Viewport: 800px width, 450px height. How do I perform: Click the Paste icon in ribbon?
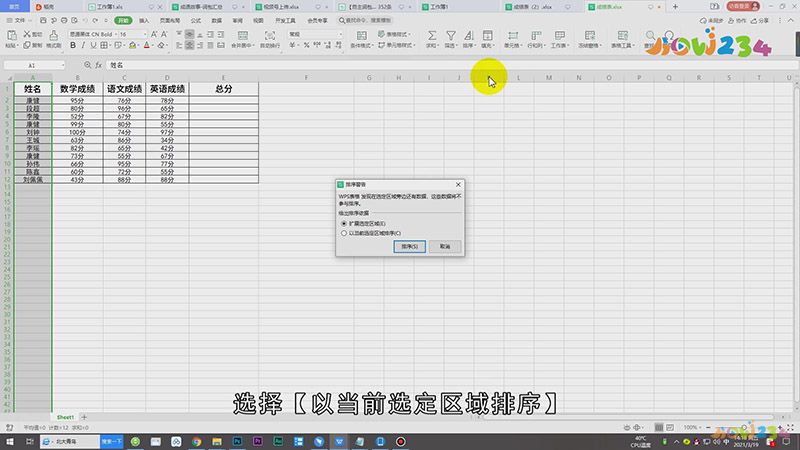(11, 35)
